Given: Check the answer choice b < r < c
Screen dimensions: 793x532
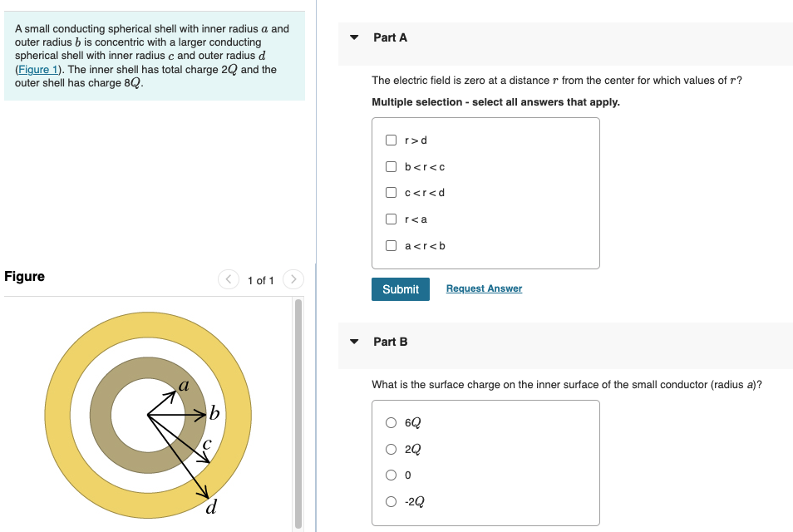Looking at the screenshot, I should pyautogui.click(x=391, y=166).
